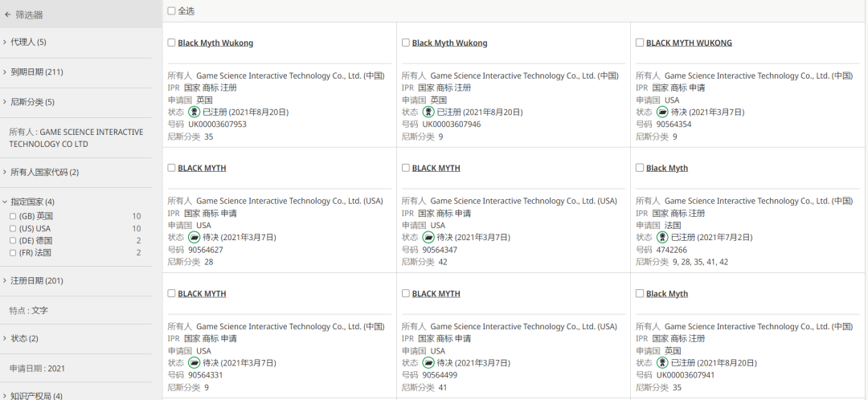Open the Black Myth France trademark link
The width and height of the screenshot is (868, 400).
pos(667,168)
